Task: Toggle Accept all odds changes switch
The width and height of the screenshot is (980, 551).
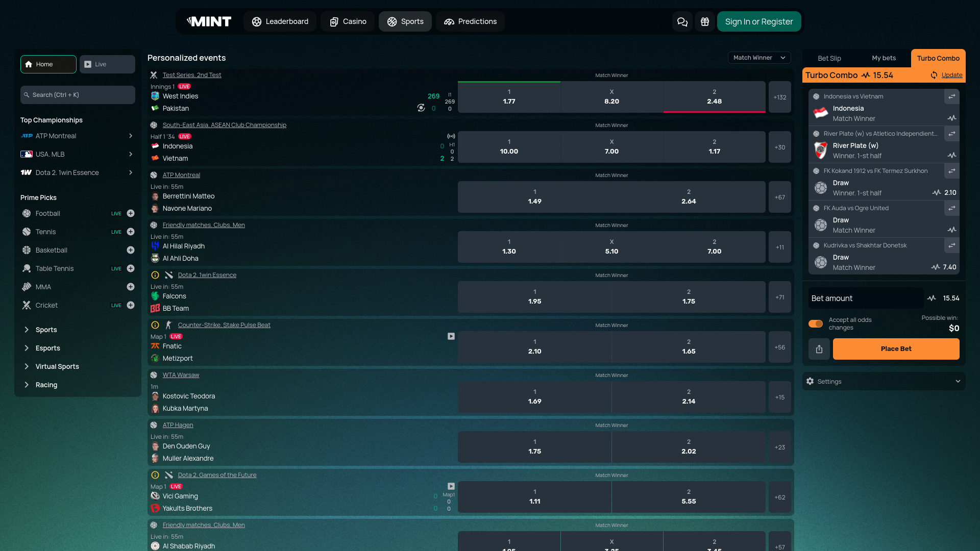Action: pos(816,323)
